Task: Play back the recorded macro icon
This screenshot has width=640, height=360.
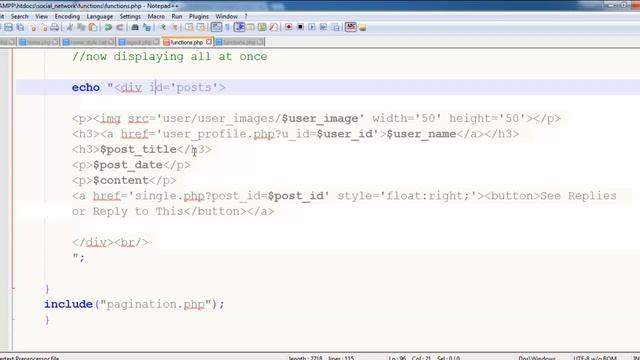Action: [311, 27]
